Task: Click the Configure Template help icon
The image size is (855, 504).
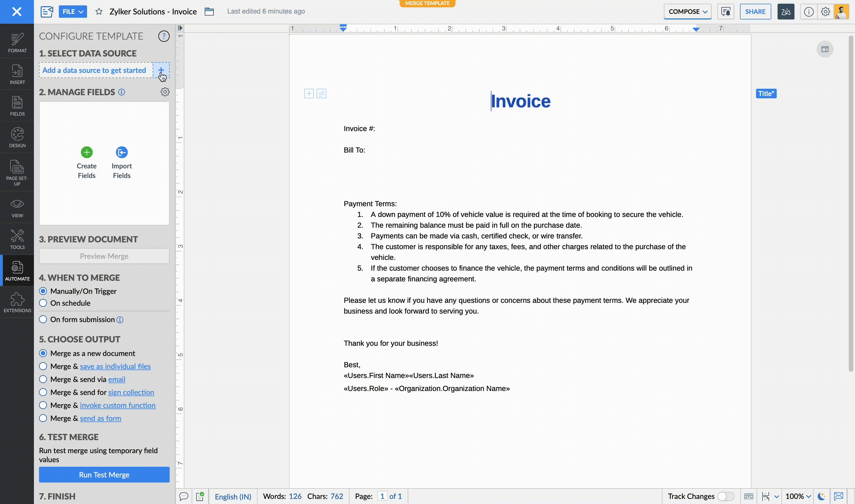Action: point(164,36)
